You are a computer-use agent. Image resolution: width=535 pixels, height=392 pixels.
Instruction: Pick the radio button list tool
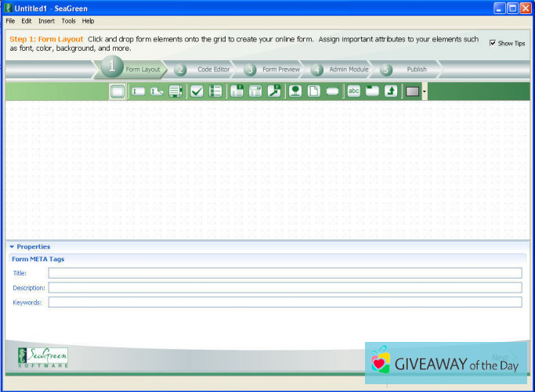pyautogui.click(x=215, y=92)
